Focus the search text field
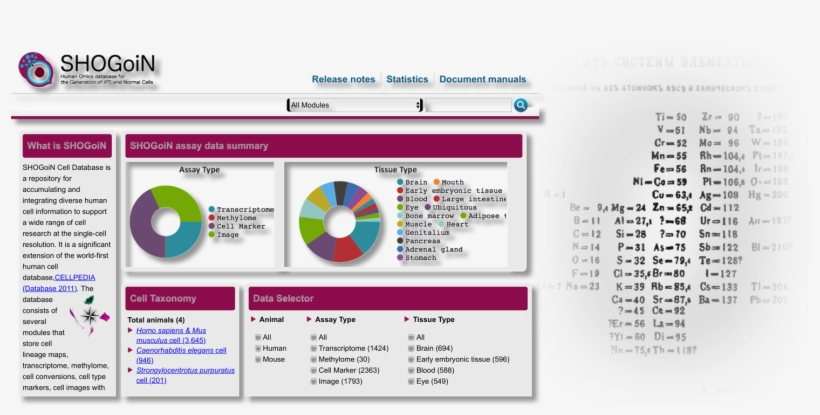Image resolution: width=820 pixels, height=415 pixels. click(468, 105)
